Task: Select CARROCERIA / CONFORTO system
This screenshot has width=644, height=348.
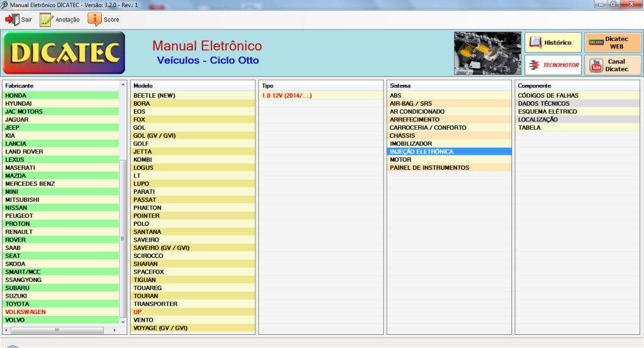Action: coord(449,127)
